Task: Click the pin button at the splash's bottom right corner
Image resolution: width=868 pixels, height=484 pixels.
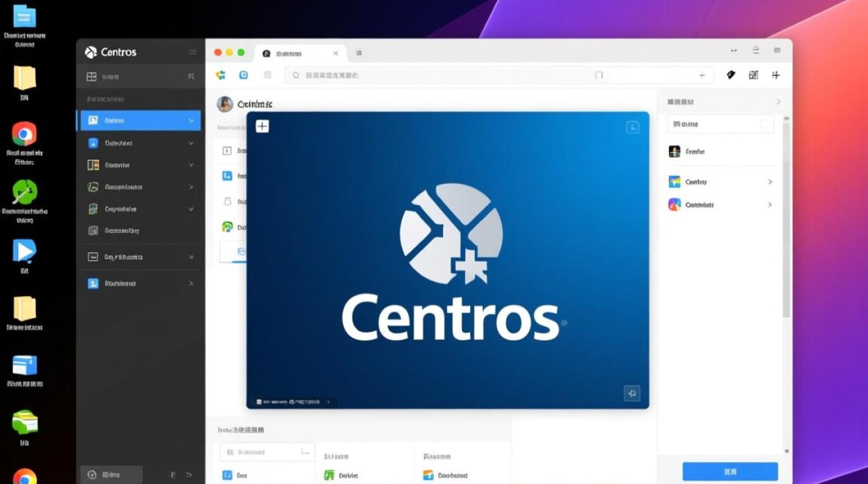Action: tap(631, 393)
